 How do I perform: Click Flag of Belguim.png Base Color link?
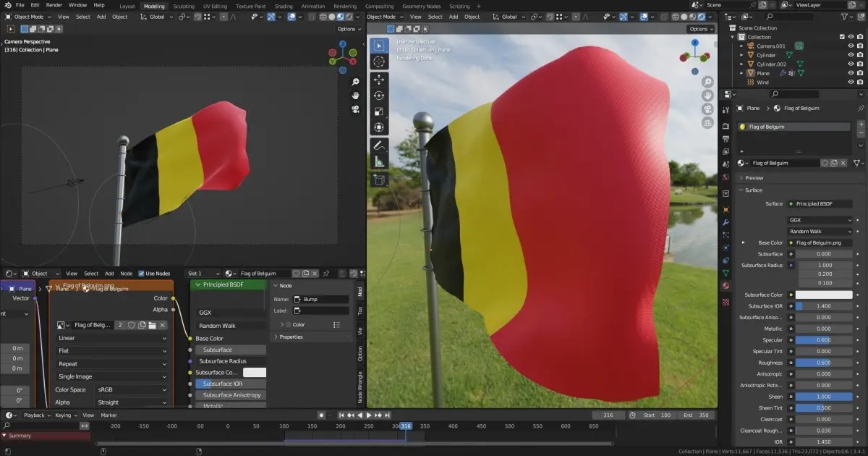pyautogui.click(x=820, y=242)
